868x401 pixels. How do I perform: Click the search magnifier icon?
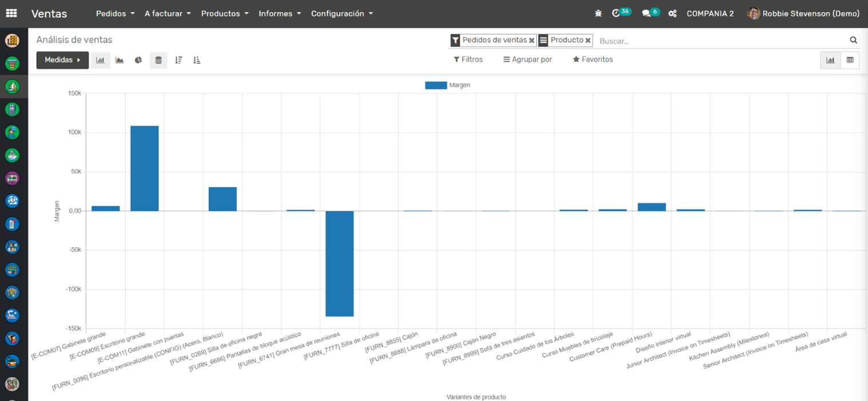(x=853, y=40)
